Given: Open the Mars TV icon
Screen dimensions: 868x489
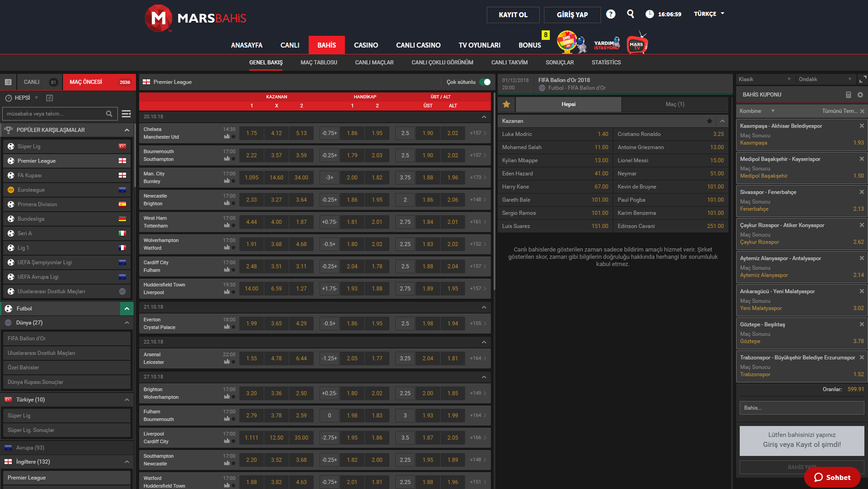Looking at the screenshot, I should pos(637,44).
